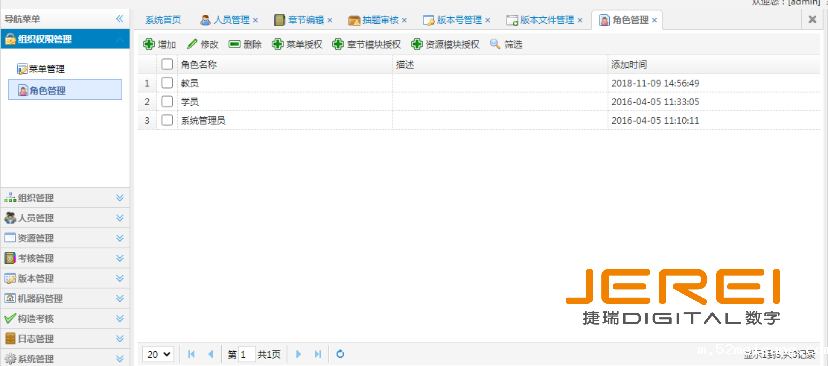Expand the 系统管理 accordion section
The width and height of the screenshot is (828, 366).
click(65, 358)
